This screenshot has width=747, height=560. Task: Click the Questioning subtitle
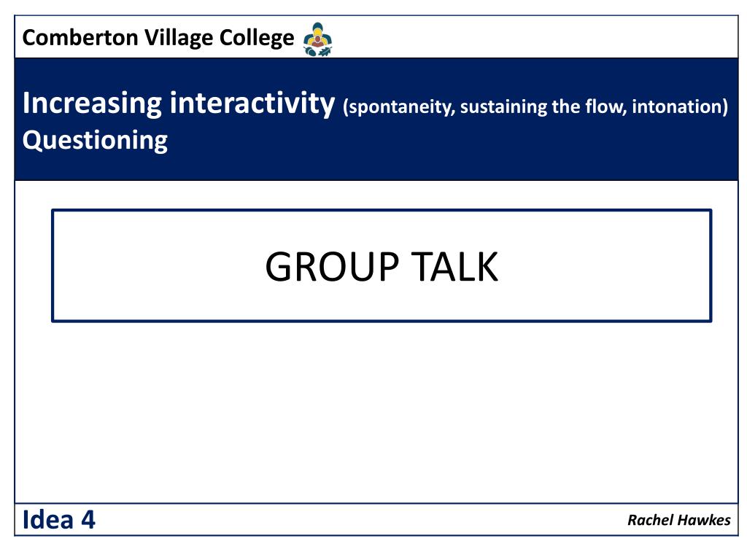click(95, 141)
